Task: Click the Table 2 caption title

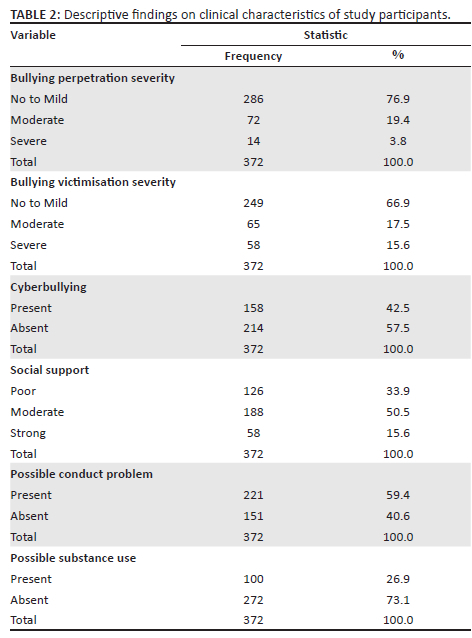Action: 230,15
